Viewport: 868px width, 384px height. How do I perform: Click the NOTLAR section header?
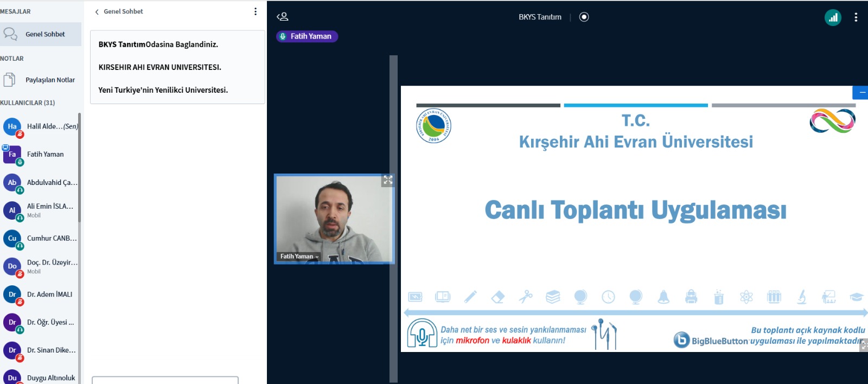click(12, 59)
